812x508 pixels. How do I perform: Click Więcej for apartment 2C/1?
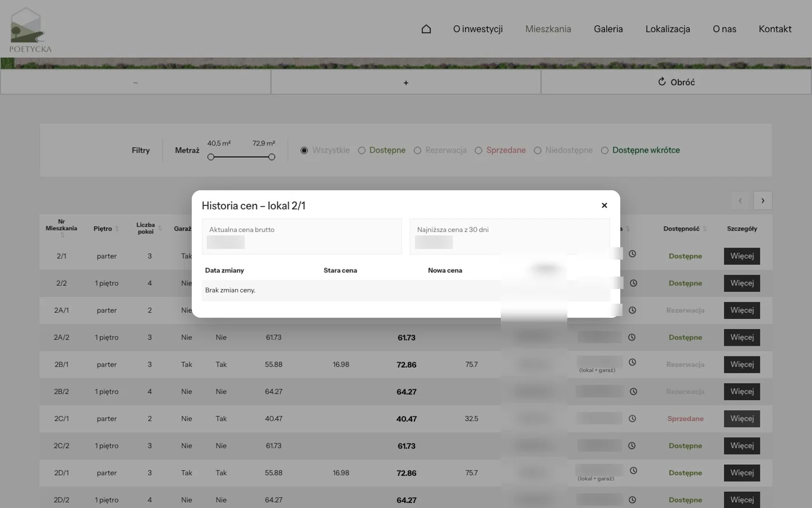point(742,419)
